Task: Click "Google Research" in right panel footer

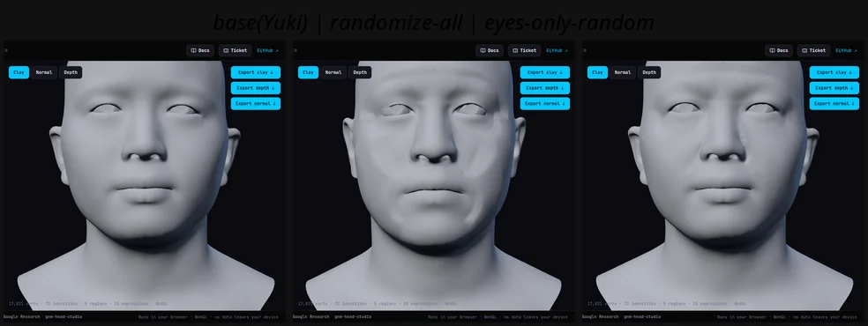Action: pyautogui.click(x=601, y=316)
